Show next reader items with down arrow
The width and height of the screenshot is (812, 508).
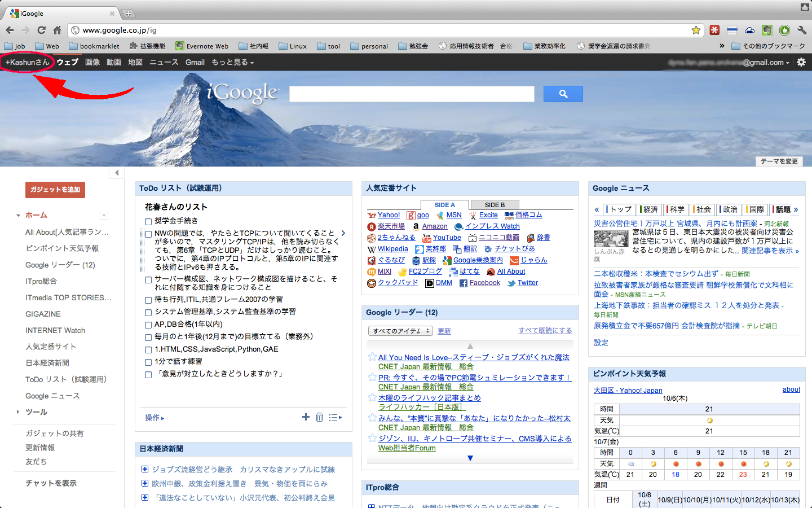point(470,458)
